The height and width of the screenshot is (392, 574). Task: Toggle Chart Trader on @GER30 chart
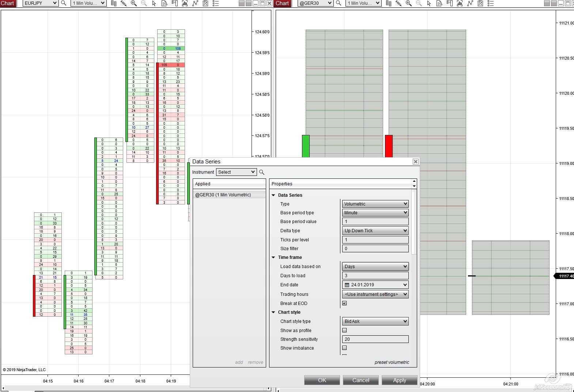(450, 3)
